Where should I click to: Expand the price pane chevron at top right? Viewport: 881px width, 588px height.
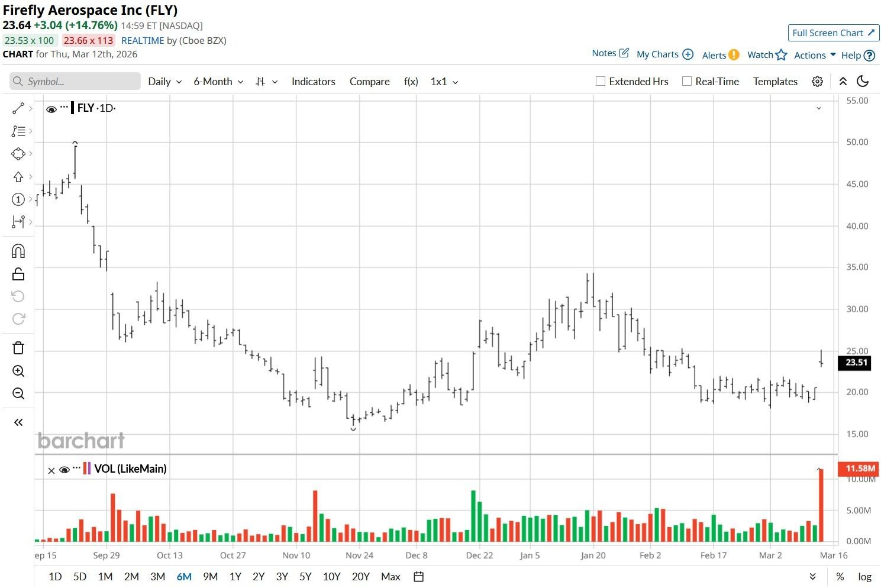(819, 108)
